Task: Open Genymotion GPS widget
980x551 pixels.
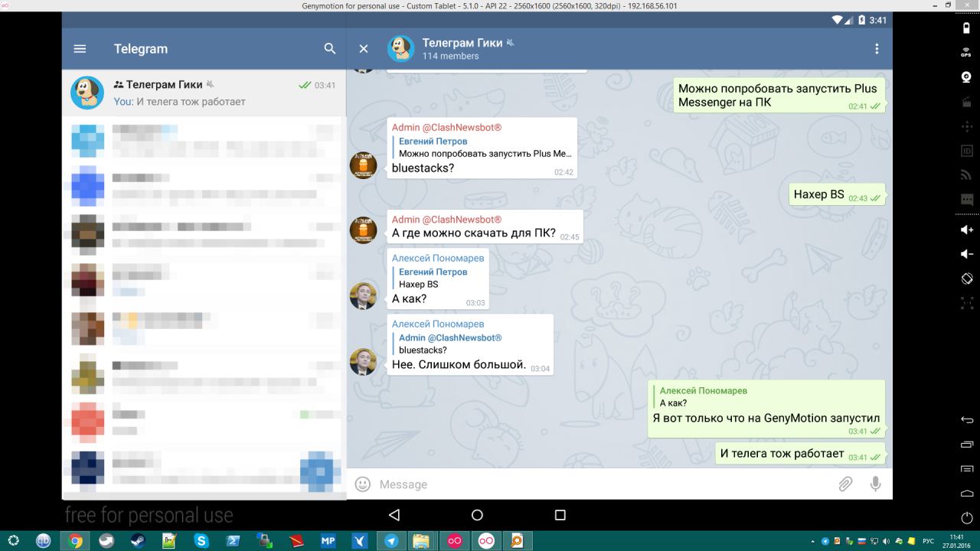Action: tap(966, 52)
